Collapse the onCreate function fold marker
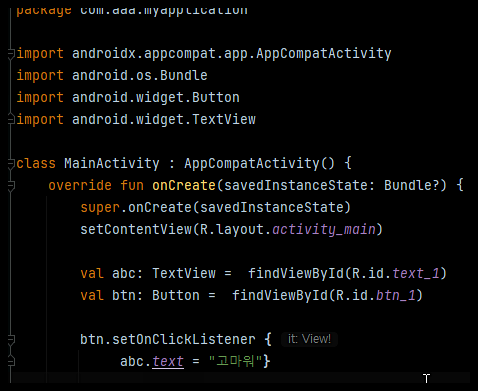This screenshot has height=391, width=478. point(11,185)
